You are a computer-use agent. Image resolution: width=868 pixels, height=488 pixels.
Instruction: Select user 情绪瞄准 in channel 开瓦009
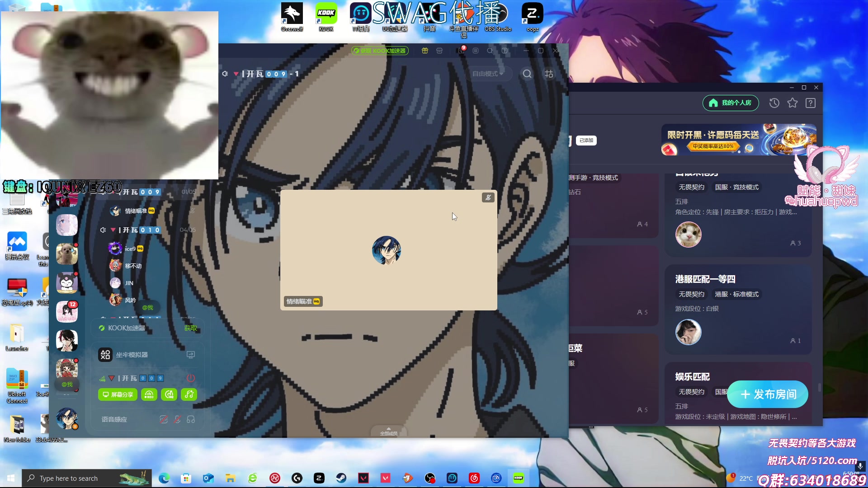click(132, 211)
